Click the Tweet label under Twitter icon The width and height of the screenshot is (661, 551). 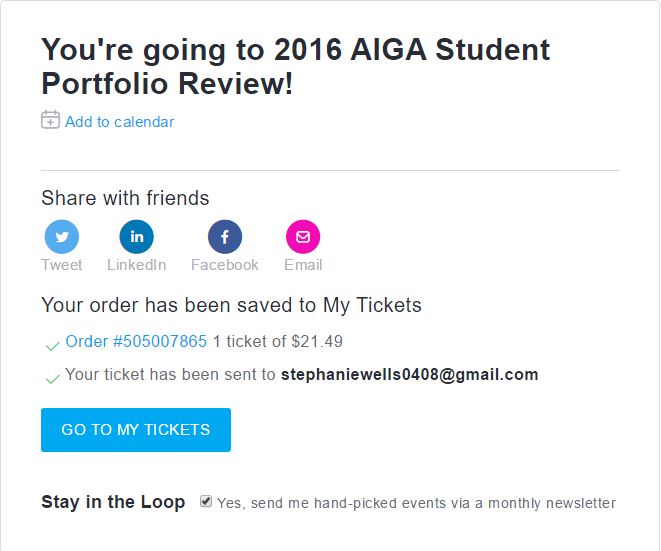click(62, 265)
